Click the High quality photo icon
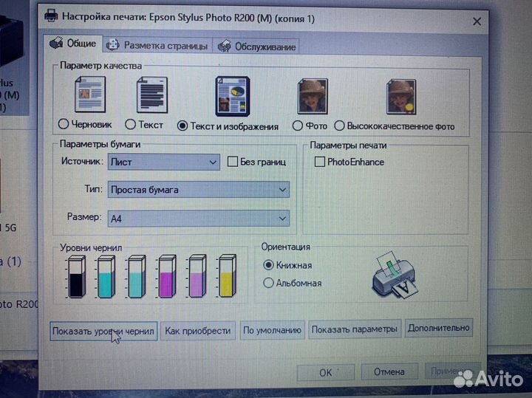The image size is (532, 398). tap(401, 97)
